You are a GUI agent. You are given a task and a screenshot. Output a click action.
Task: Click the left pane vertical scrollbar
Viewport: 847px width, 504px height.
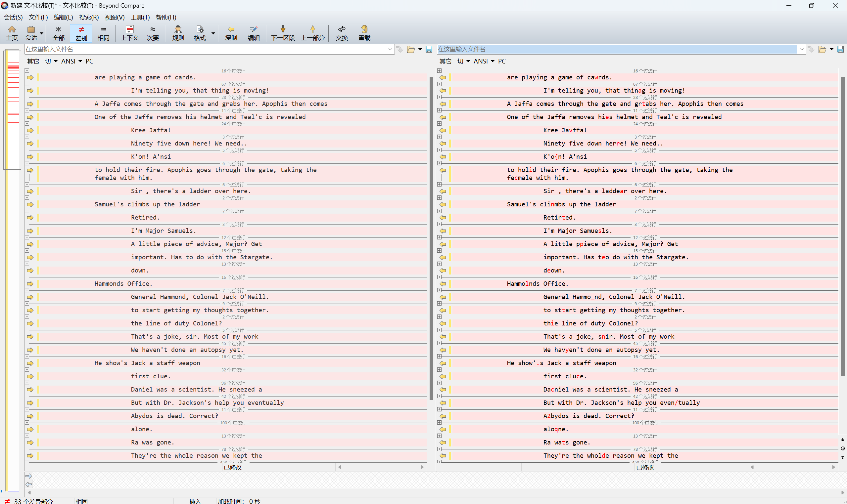tap(431, 238)
